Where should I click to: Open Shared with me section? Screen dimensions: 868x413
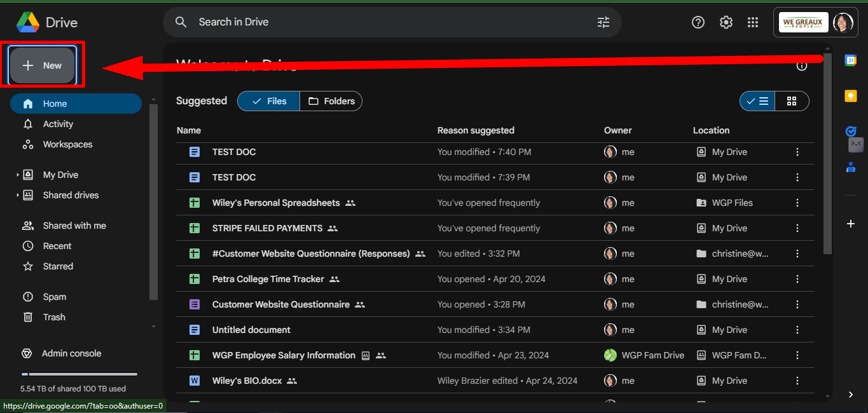click(x=74, y=226)
